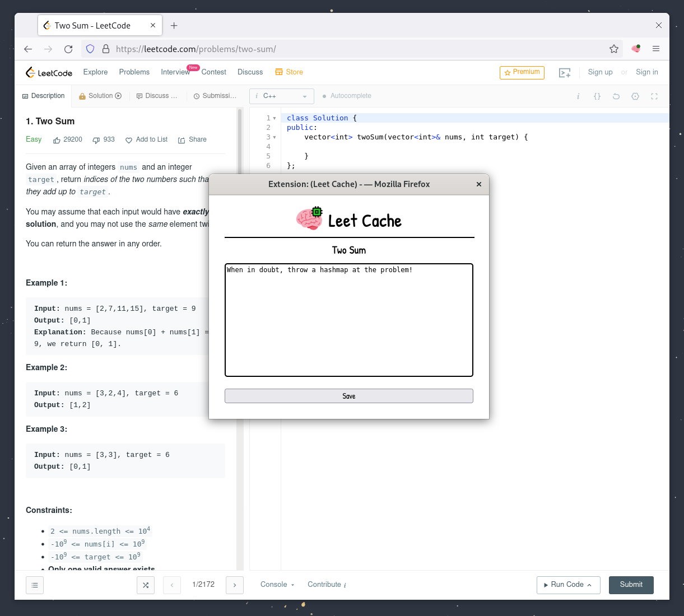Image resolution: width=684 pixels, height=616 pixels.
Task: Upvote the problem with thumbs up icon
Action: click(57, 140)
